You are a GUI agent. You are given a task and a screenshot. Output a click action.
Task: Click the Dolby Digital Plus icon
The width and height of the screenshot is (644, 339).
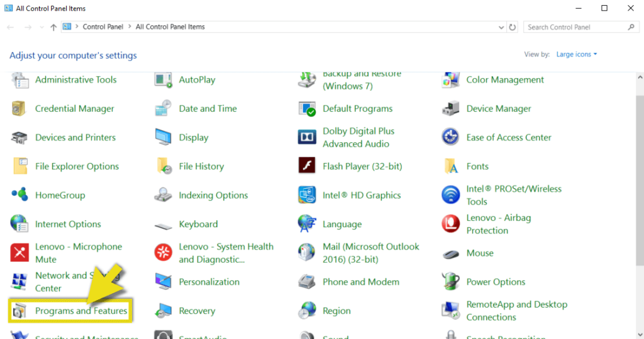point(307,137)
